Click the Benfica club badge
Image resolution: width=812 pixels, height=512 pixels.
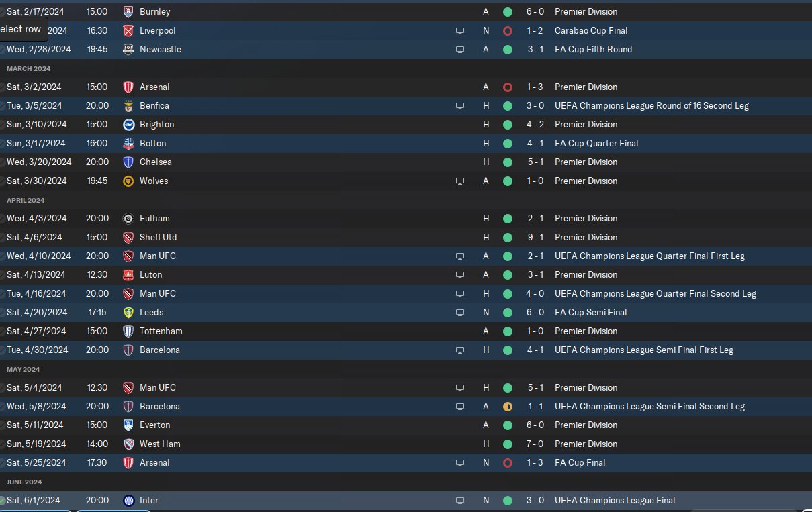coord(128,106)
